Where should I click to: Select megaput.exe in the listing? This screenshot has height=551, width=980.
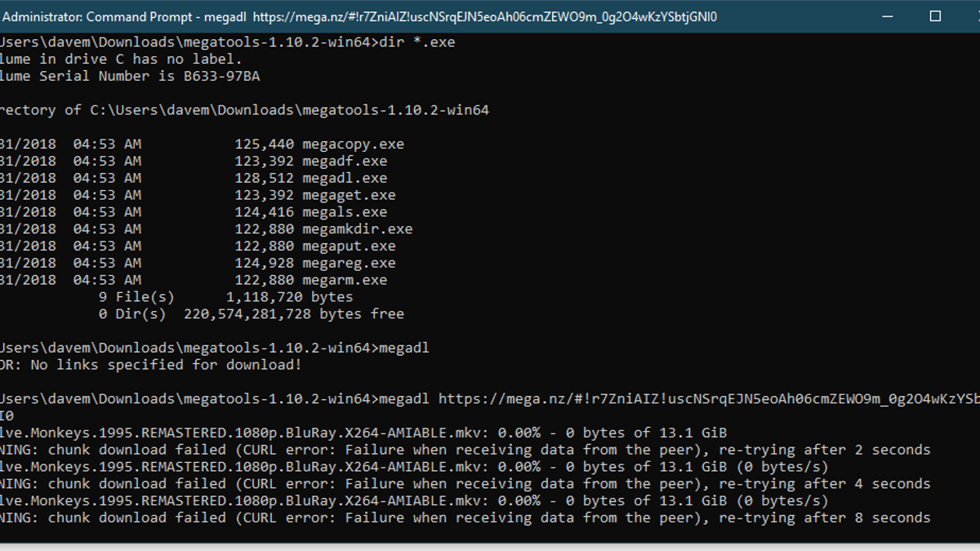tap(349, 247)
